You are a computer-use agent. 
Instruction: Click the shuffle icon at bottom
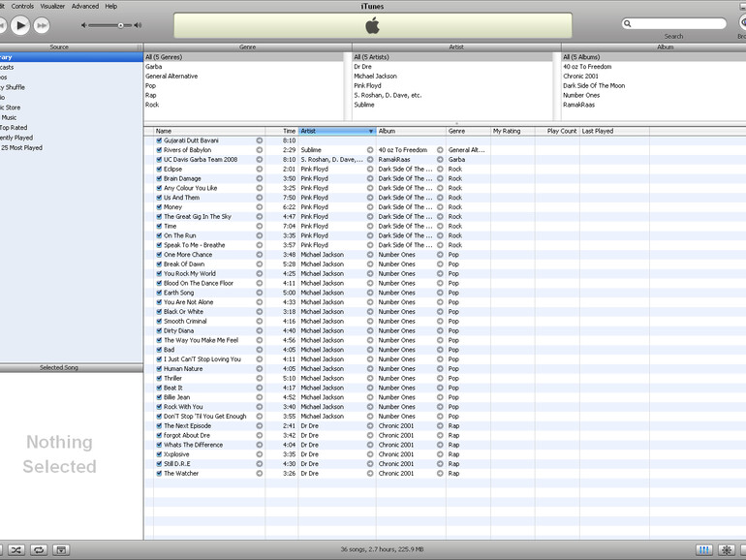(16, 550)
